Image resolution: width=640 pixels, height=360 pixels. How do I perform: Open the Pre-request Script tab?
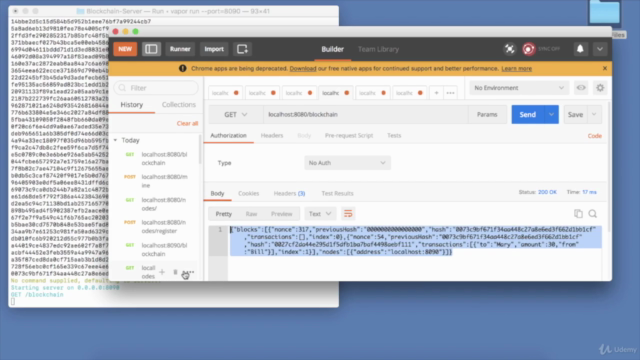tap(349, 136)
